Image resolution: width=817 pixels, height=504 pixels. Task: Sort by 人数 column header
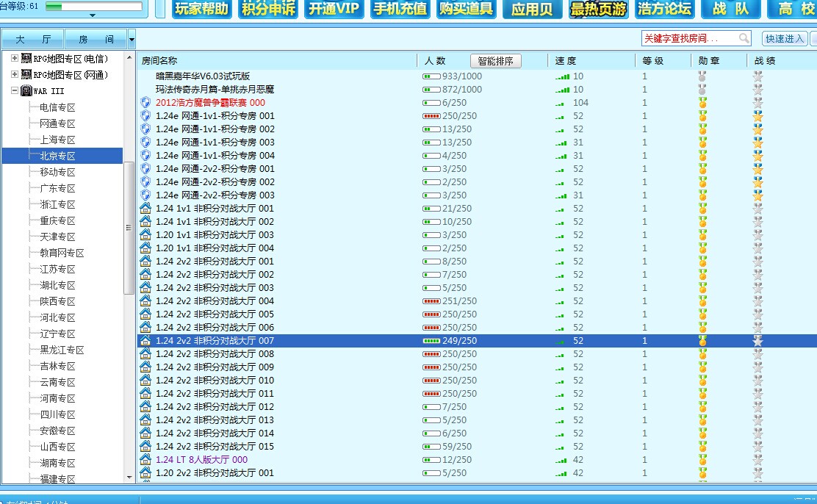(435, 61)
